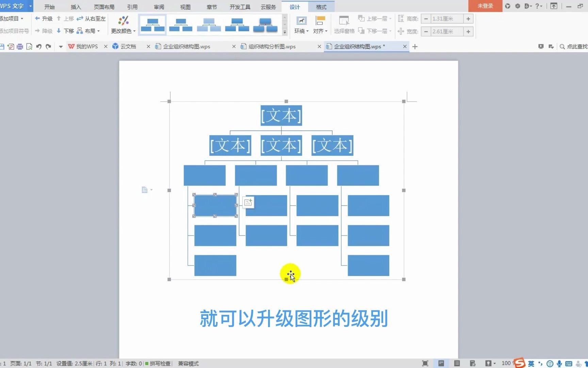Open the 对齐 align dropdown

[320, 25]
